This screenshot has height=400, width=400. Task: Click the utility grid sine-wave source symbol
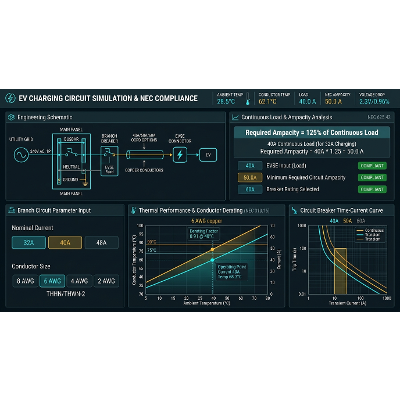[x=21, y=155]
